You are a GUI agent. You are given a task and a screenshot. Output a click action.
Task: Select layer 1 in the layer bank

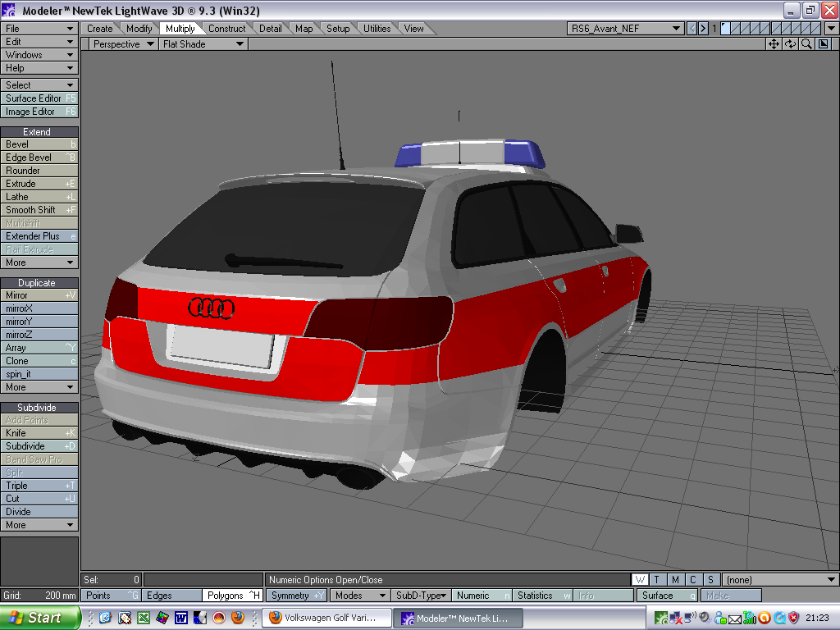725,29
